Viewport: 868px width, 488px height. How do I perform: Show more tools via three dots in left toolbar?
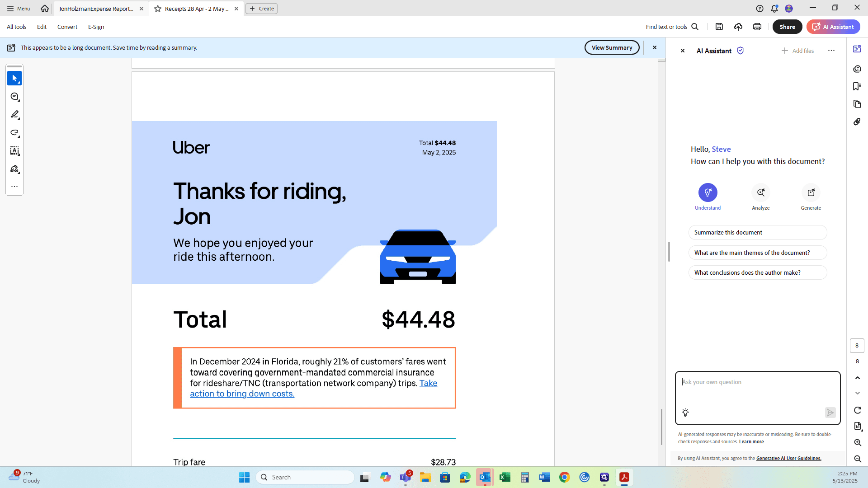coord(14,186)
